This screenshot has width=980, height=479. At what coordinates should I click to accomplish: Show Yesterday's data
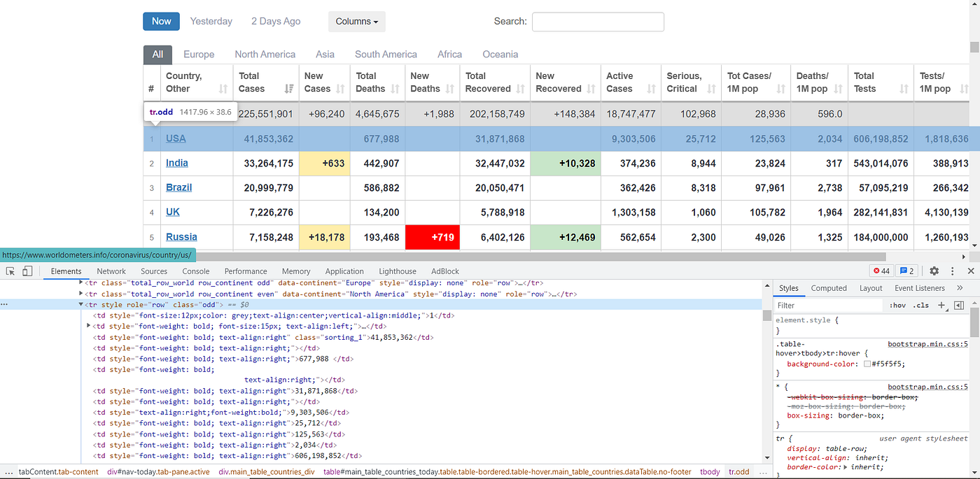coord(211,22)
